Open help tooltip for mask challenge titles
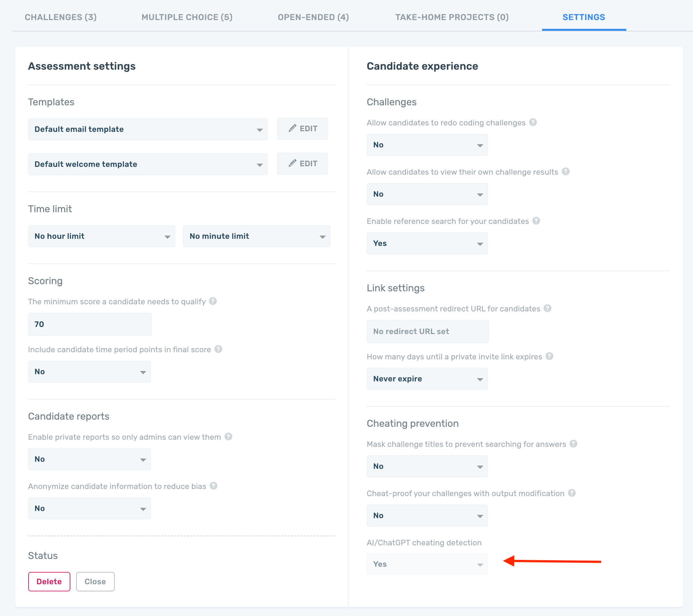693x616 pixels. click(573, 443)
